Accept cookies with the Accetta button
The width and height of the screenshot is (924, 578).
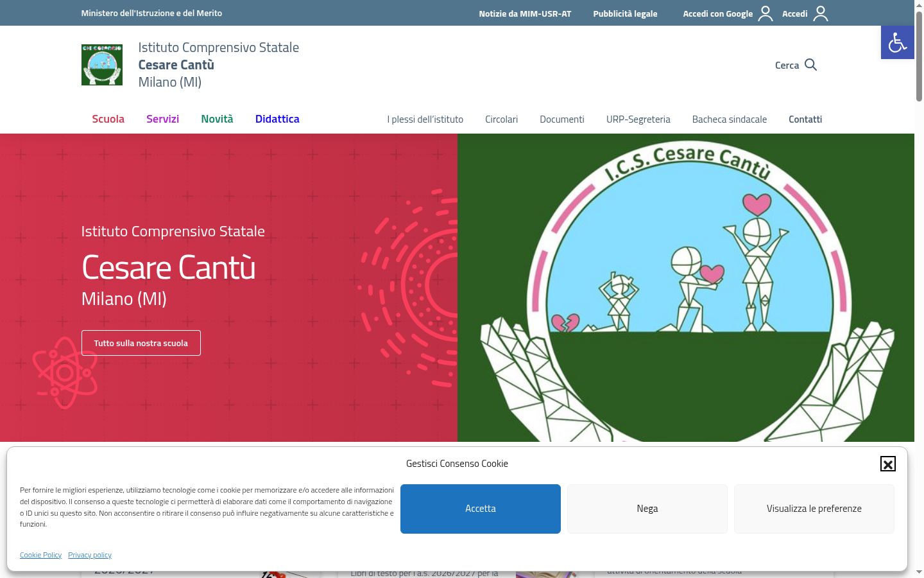click(481, 509)
